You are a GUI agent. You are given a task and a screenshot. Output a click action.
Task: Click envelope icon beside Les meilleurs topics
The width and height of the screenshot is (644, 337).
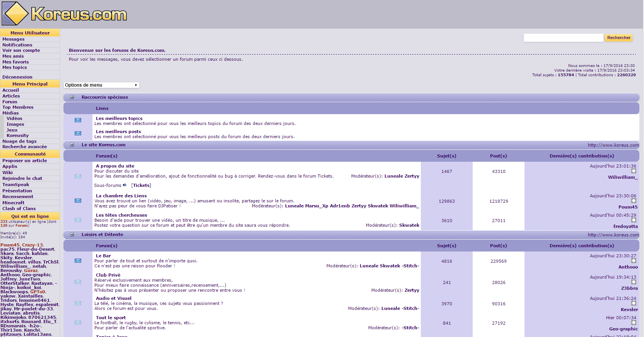78,120
